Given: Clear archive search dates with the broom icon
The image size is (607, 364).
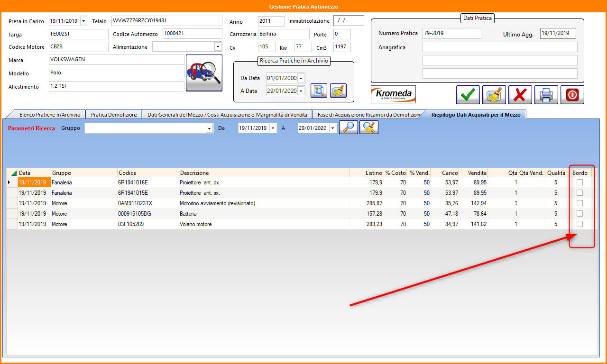Looking at the screenshot, I should [338, 91].
